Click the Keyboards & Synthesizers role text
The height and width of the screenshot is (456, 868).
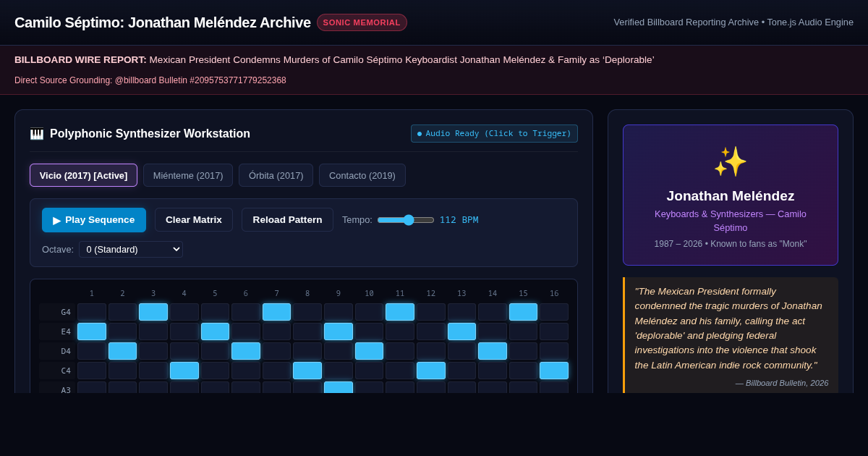[x=731, y=221]
